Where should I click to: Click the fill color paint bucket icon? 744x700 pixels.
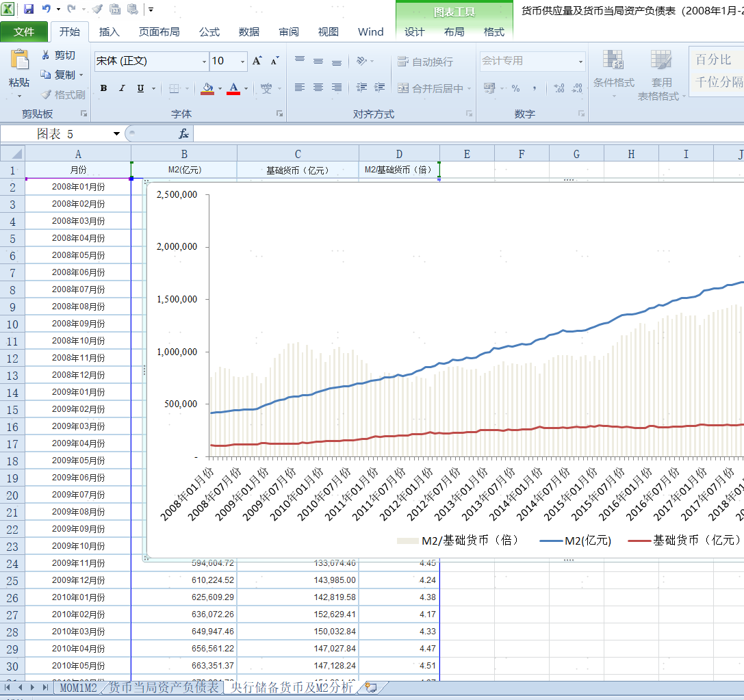coord(207,88)
